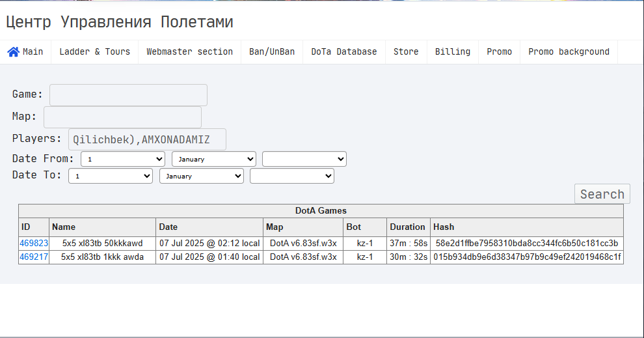The width and height of the screenshot is (644, 338).
Task: Click date 07 Jul 2025 @ 01:40 local
Action: 209,257
